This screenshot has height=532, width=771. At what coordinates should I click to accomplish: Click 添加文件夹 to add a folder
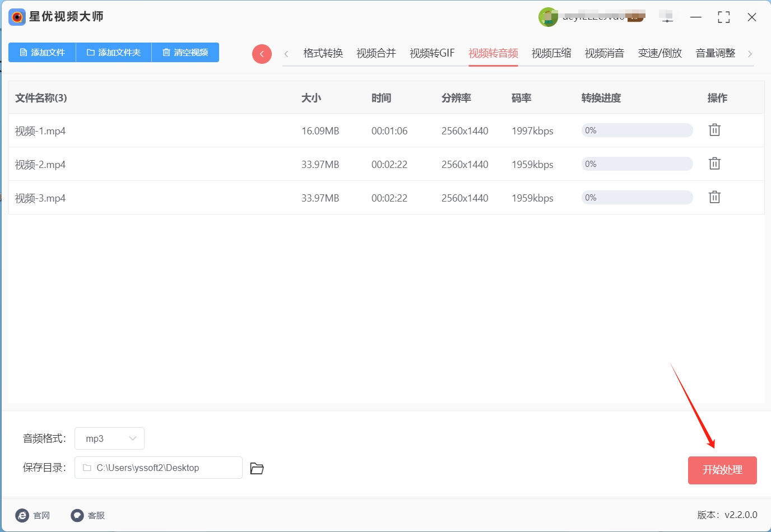[x=114, y=52]
